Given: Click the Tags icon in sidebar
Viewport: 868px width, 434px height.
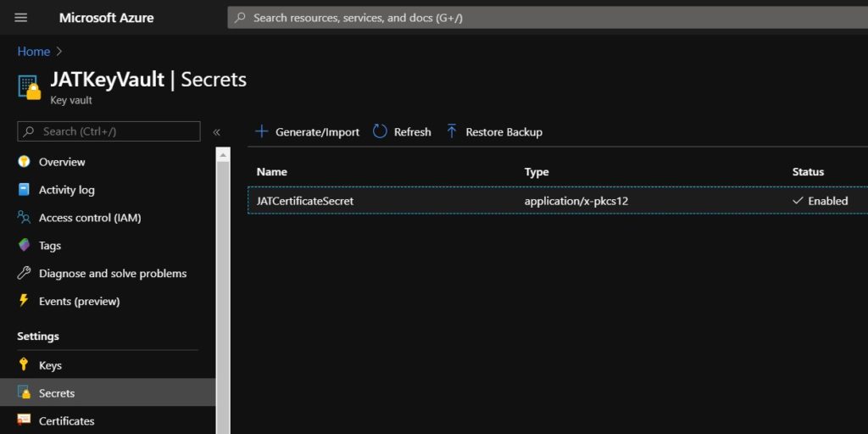Looking at the screenshot, I should click(x=24, y=245).
